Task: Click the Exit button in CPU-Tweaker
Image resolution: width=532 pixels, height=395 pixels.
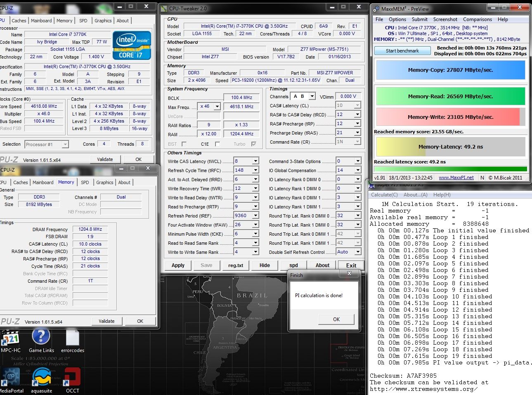Action: point(351,265)
